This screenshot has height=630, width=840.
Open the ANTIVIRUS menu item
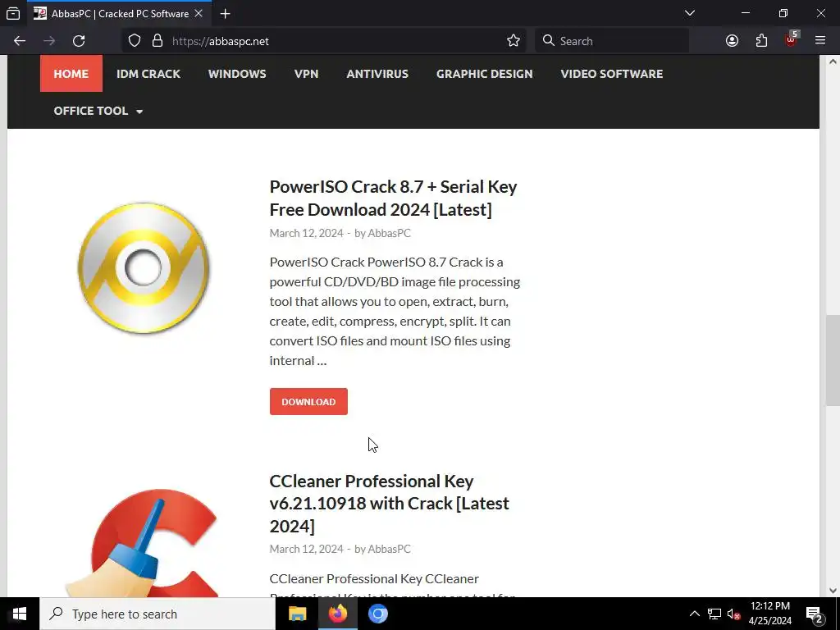tap(377, 73)
